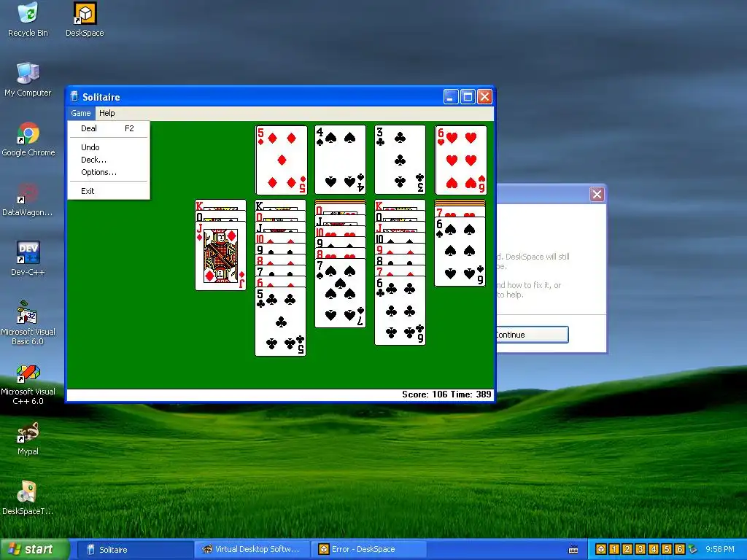
Task: Click the 3 of clubs foundation pile
Action: pyautogui.click(x=400, y=160)
